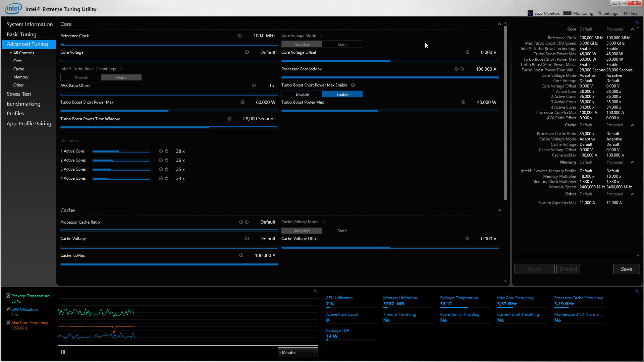Open the Stress Test section
Viewport: 644px width, 362px height.
coord(19,94)
